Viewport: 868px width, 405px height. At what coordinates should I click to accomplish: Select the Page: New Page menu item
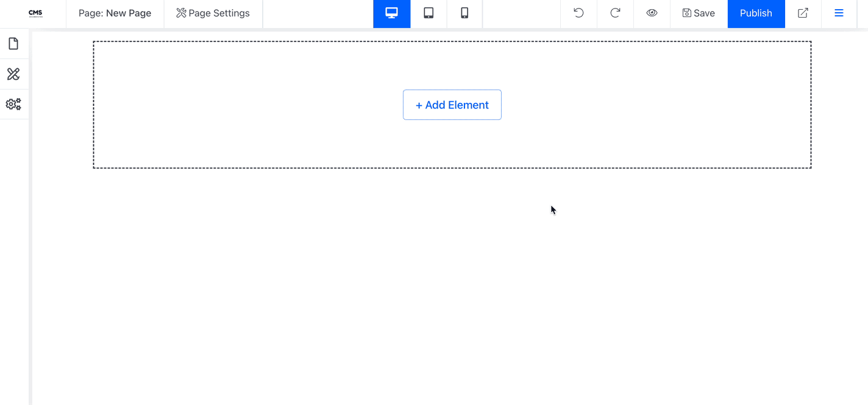[x=115, y=13]
